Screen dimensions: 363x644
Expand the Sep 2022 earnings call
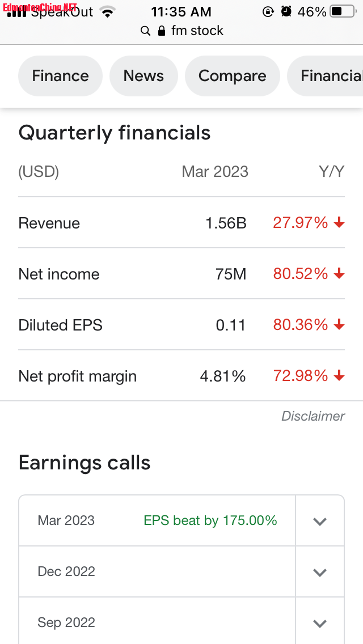coord(320,623)
